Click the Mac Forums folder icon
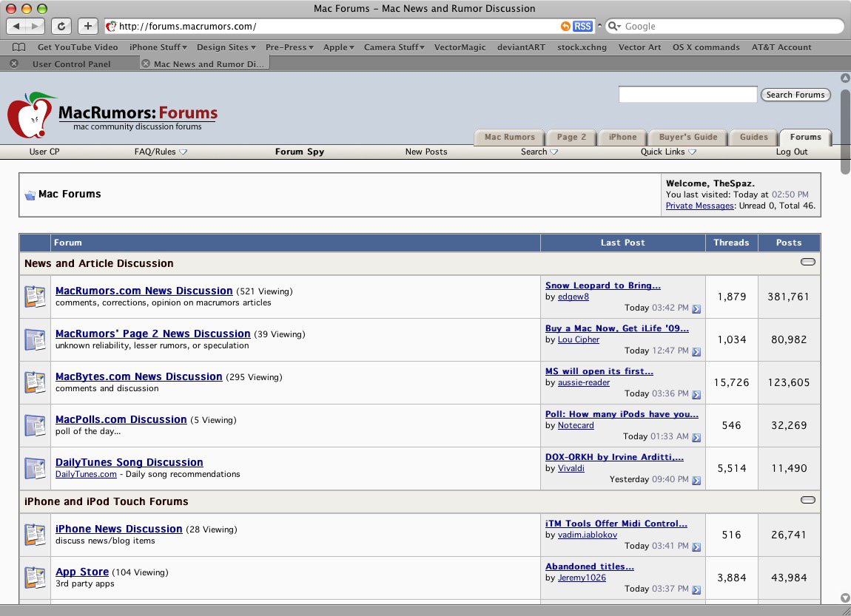 [x=30, y=195]
